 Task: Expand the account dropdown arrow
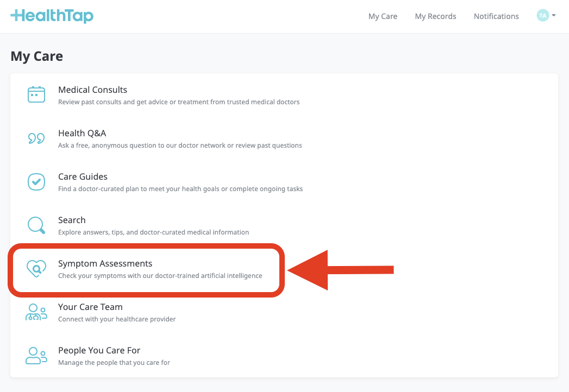coord(554,16)
